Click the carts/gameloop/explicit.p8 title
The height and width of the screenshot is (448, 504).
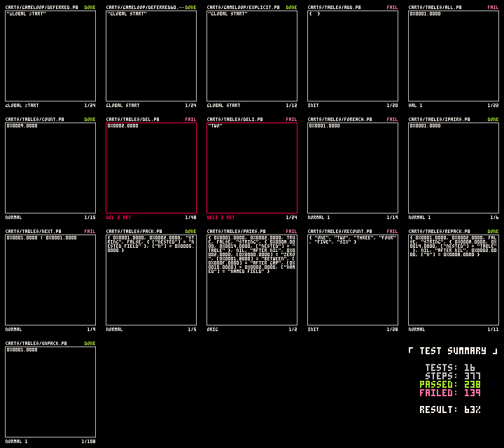coord(244,8)
